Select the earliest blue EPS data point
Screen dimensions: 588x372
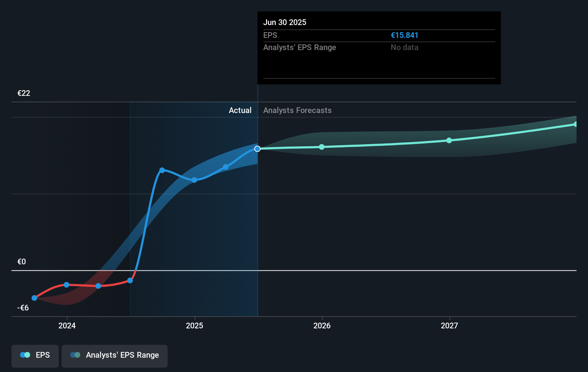click(x=34, y=298)
